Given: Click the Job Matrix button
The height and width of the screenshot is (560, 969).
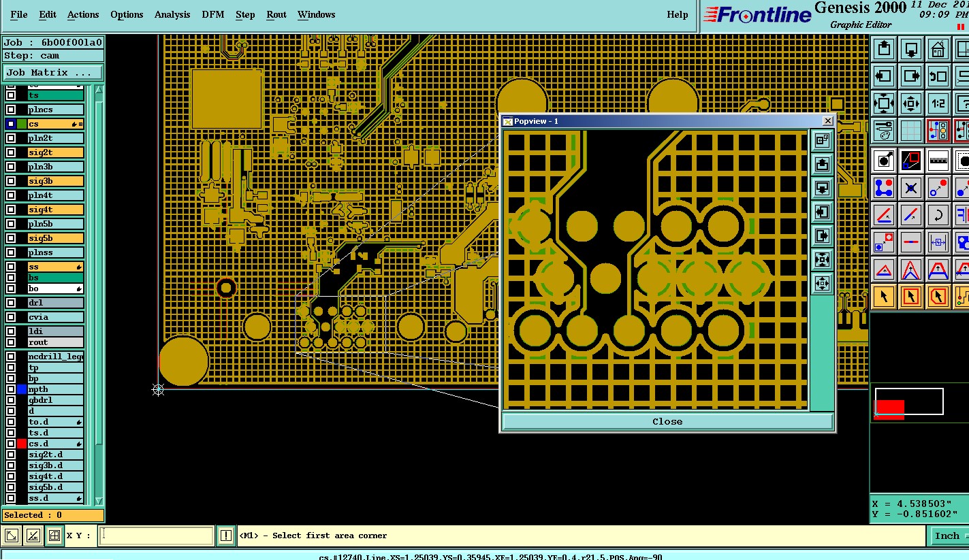Looking at the screenshot, I should 53,72.
